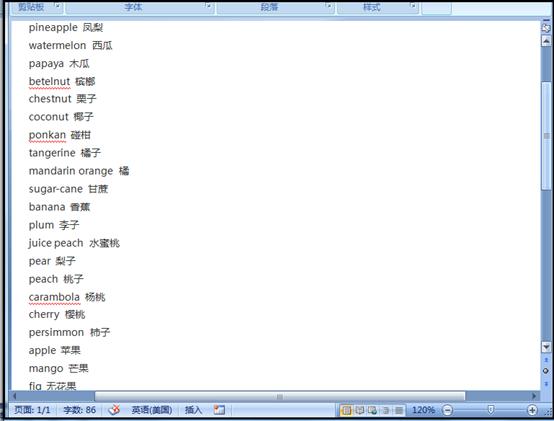Click the word apple in the document
The width and height of the screenshot is (554, 421).
(42, 351)
